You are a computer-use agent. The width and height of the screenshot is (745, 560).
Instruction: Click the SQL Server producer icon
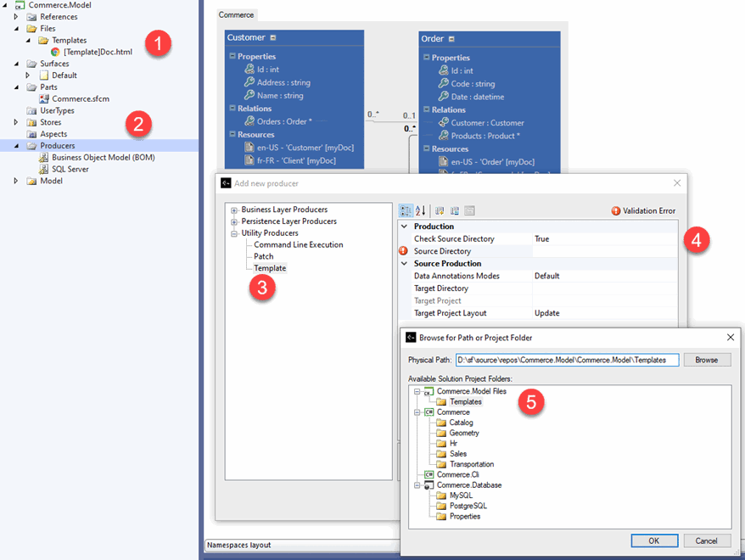pos(43,169)
